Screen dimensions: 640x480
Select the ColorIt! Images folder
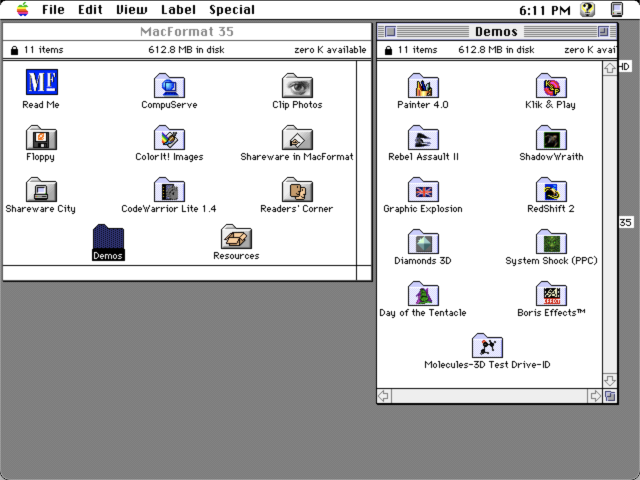click(169, 138)
